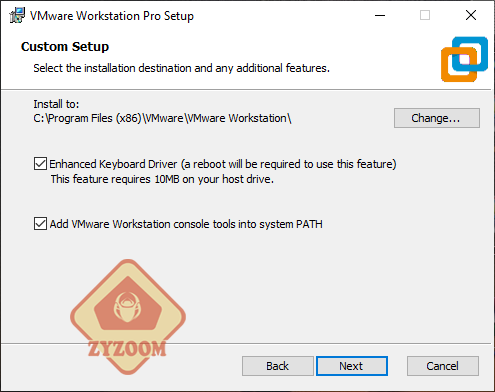Image resolution: width=495 pixels, height=392 pixels.
Task: Click the grayed-out maximize window button
Action: coord(425,15)
